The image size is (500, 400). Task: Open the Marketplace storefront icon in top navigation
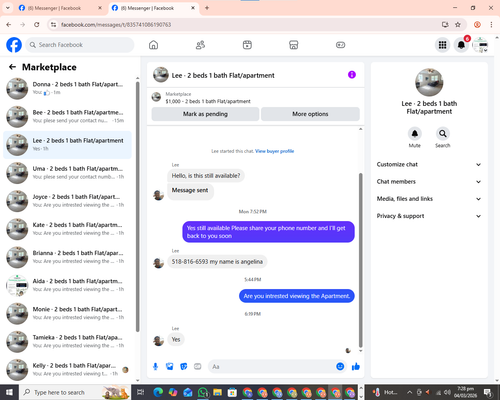pos(294,45)
